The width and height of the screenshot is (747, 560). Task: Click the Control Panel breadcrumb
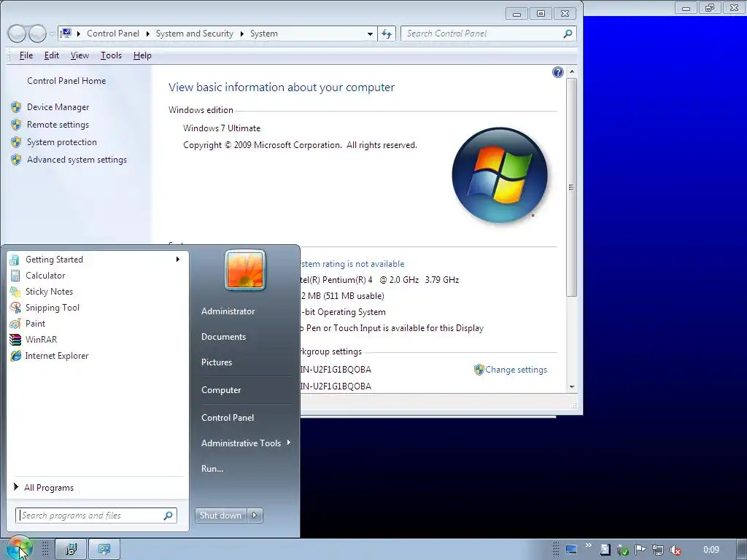point(113,34)
